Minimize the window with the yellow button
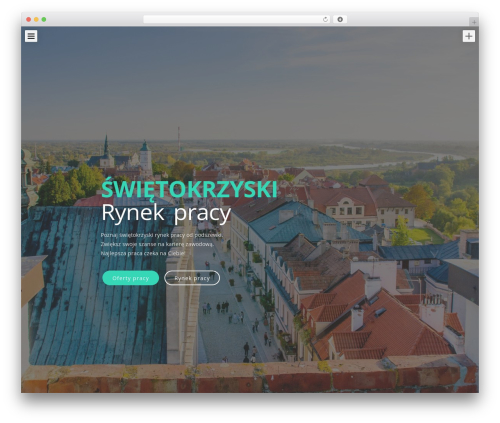 coord(36,19)
